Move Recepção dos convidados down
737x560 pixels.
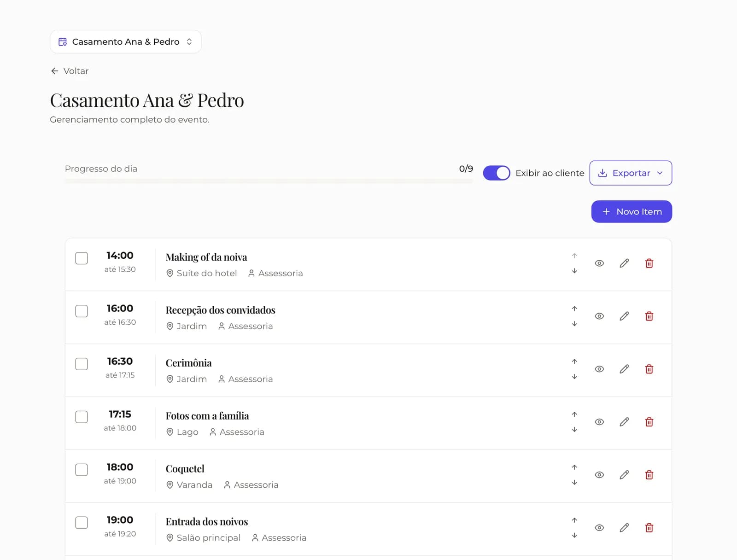[574, 324]
